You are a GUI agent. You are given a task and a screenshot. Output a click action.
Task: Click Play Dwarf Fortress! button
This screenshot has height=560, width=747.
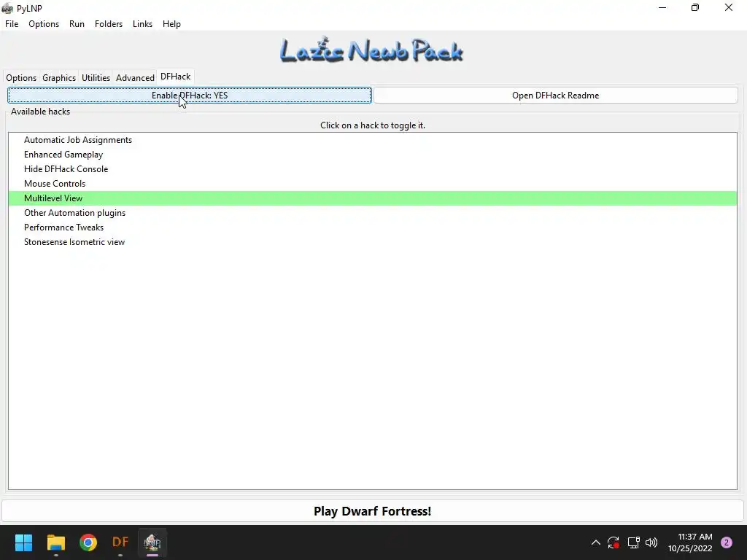[373, 511]
